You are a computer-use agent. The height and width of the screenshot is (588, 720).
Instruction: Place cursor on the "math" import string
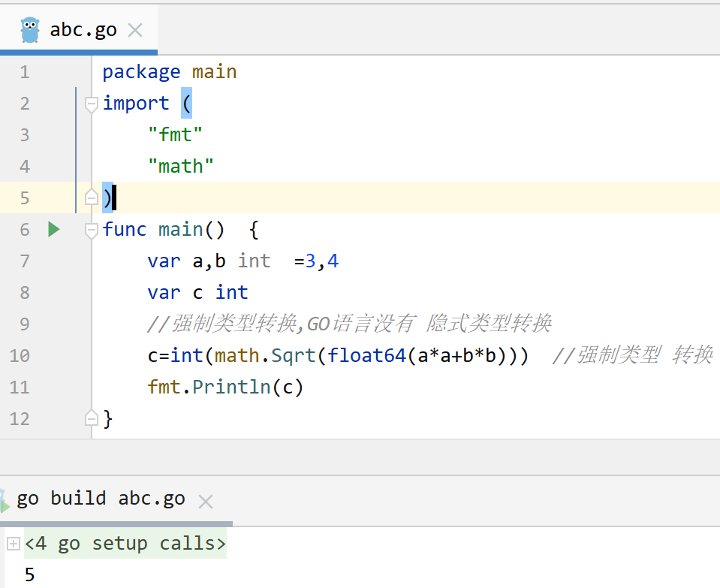tap(181, 167)
